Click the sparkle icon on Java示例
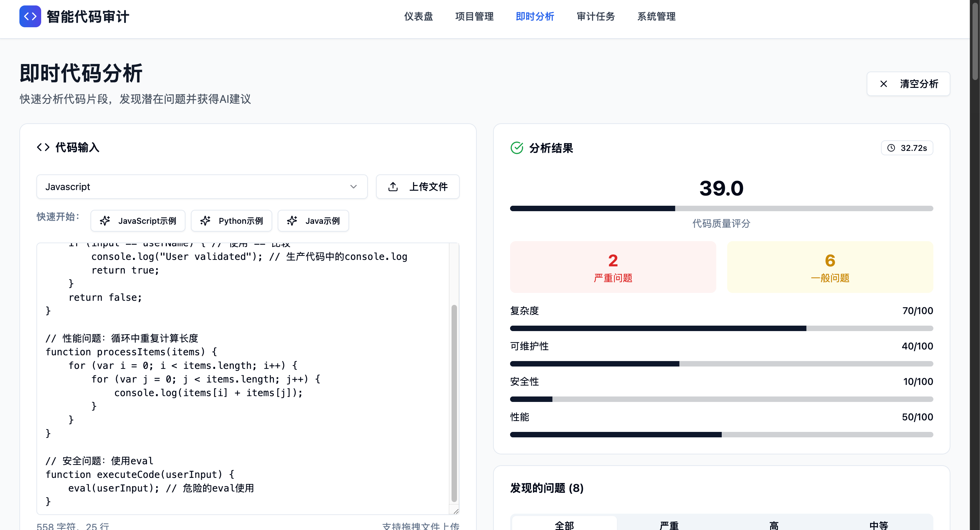Viewport: 980px width, 530px height. [x=292, y=221]
